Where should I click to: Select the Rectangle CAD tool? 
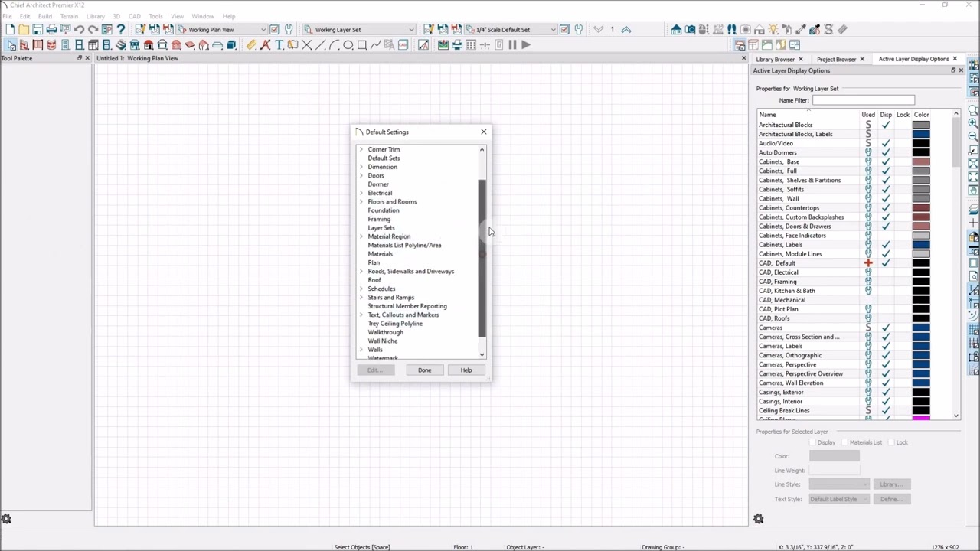361,45
